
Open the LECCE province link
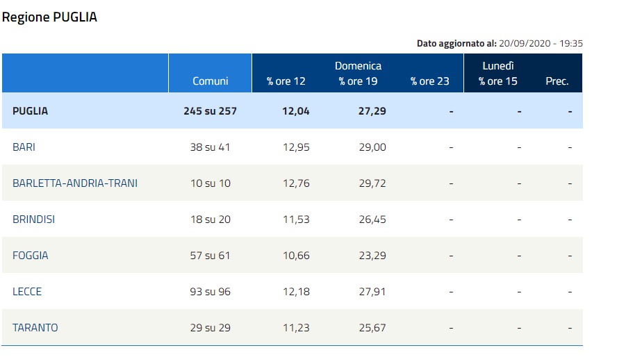27,292
